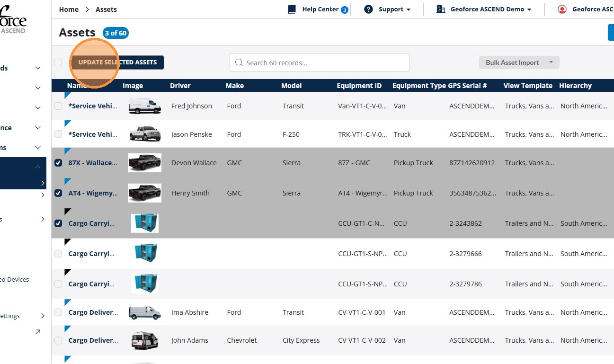Open the Cargo Delivery asset link for John Adams
The height and width of the screenshot is (364, 614).
coord(93,340)
